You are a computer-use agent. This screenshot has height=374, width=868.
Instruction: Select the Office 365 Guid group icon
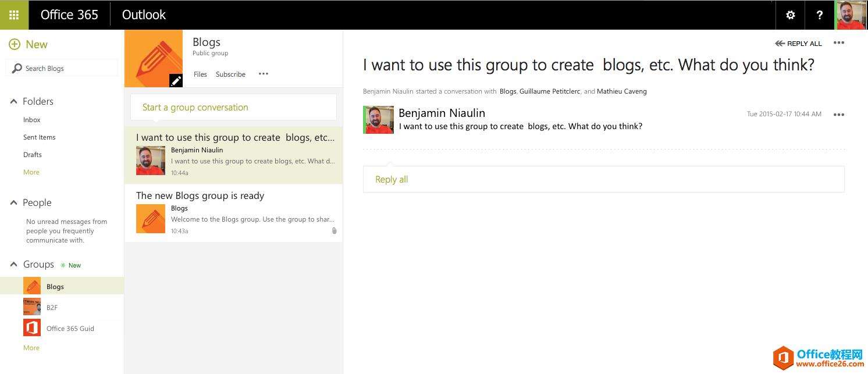[x=32, y=328]
